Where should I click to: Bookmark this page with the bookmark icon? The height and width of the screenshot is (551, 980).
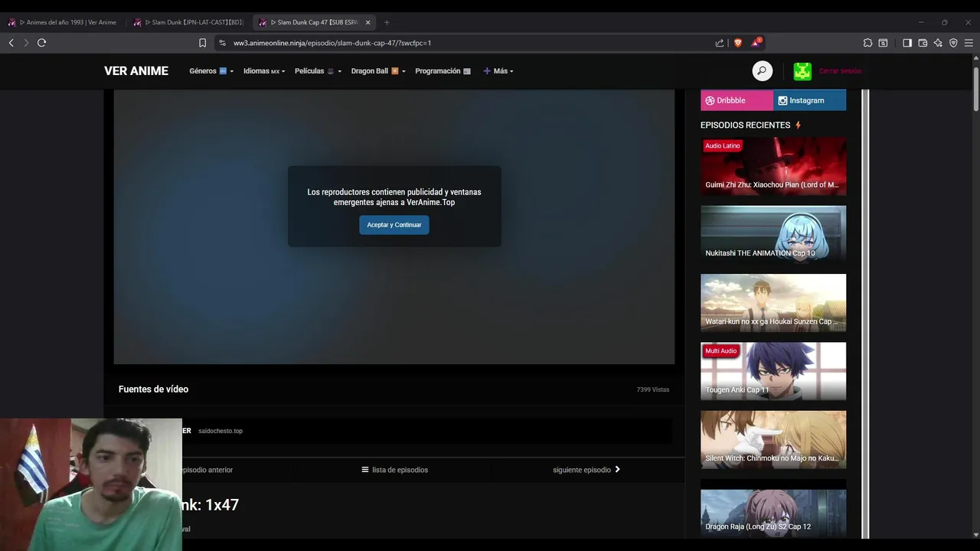click(202, 43)
